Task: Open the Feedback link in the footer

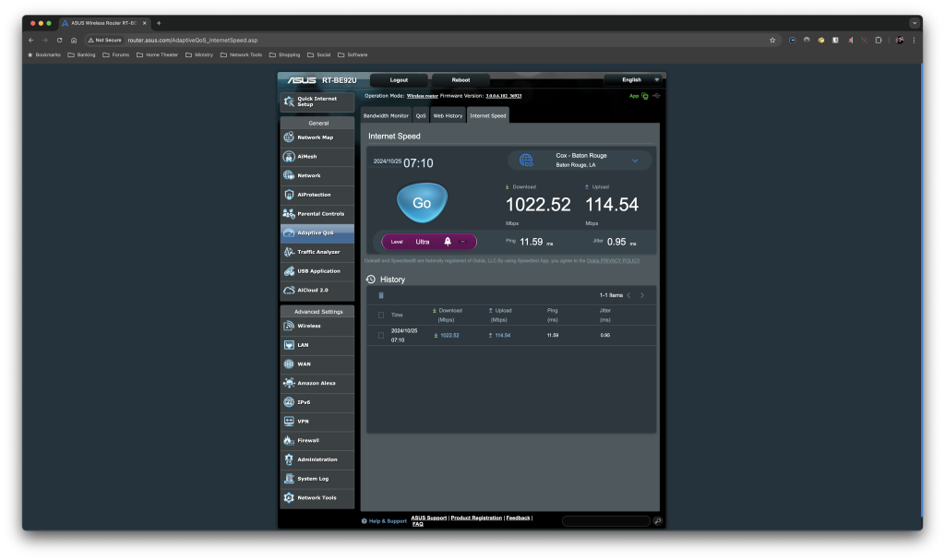Action: pos(519,518)
